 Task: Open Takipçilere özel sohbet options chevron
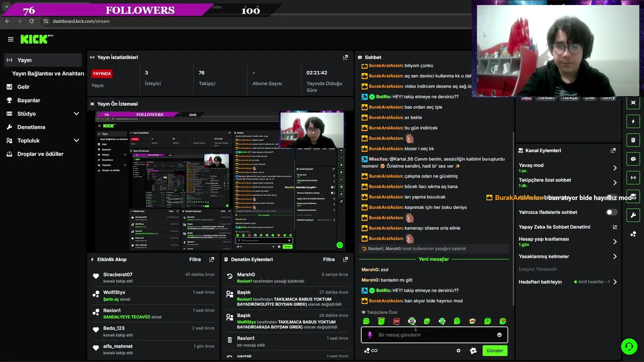(615, 183)
